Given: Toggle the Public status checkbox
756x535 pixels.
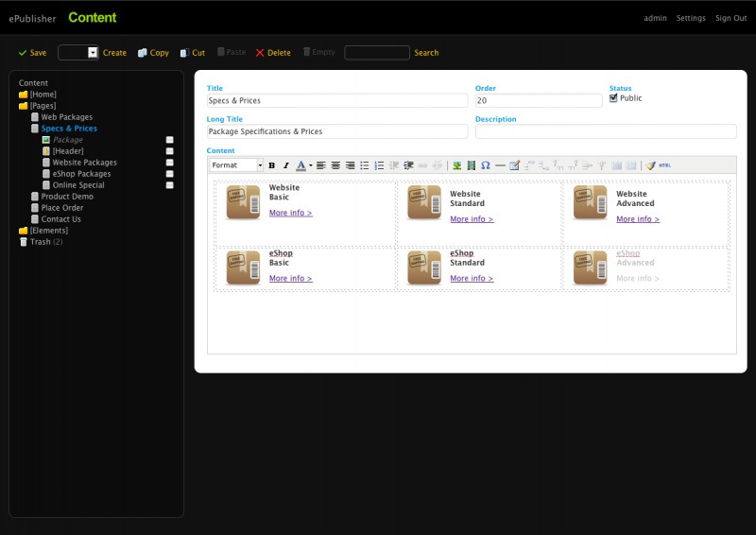Looking at the screenshot, I should pyautogui.click(x=614, y=98).
